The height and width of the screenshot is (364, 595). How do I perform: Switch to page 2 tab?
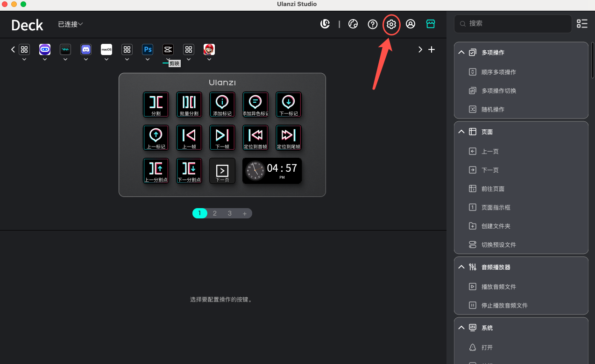[x=215, y=213]
